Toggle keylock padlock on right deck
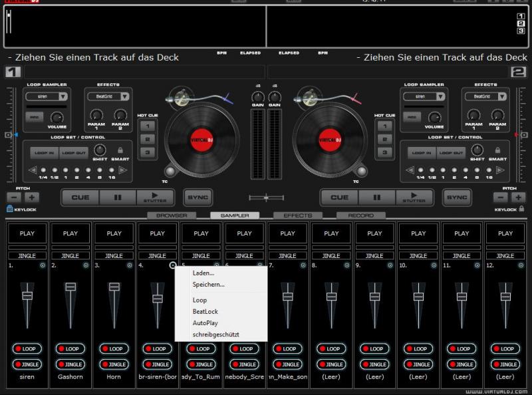532x395 pixels. click(x=521, y=208)
